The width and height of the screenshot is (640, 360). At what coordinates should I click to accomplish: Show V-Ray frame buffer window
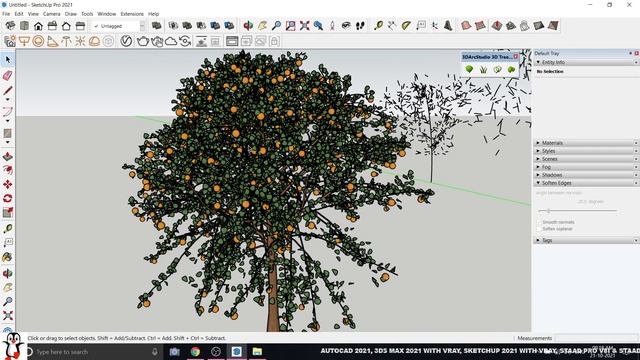232,41
